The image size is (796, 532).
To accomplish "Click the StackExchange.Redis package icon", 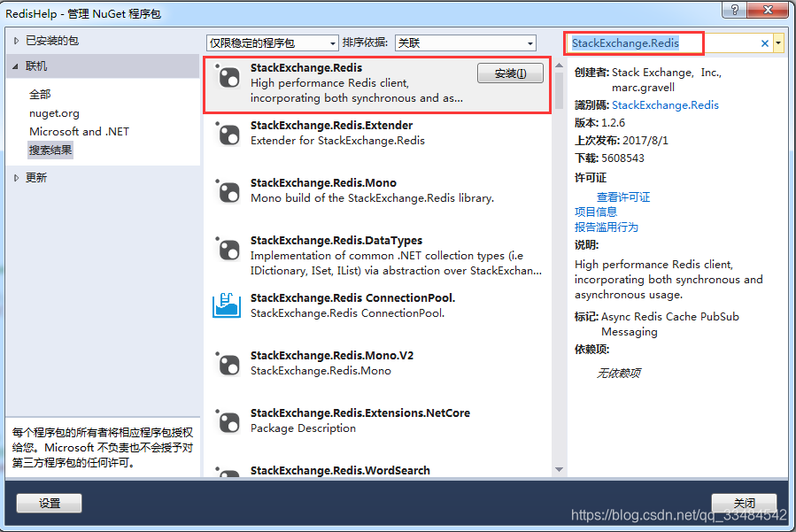I will [228, 77].
